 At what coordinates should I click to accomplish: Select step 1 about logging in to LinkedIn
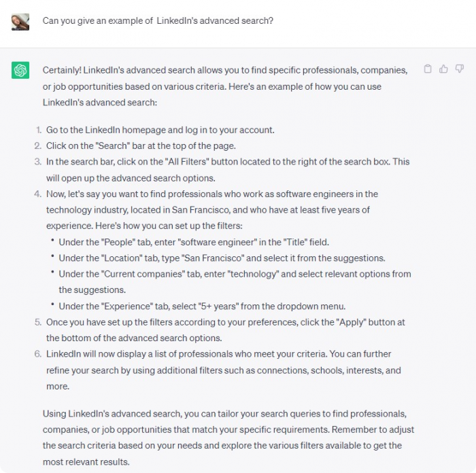click(x=160, y=130)
